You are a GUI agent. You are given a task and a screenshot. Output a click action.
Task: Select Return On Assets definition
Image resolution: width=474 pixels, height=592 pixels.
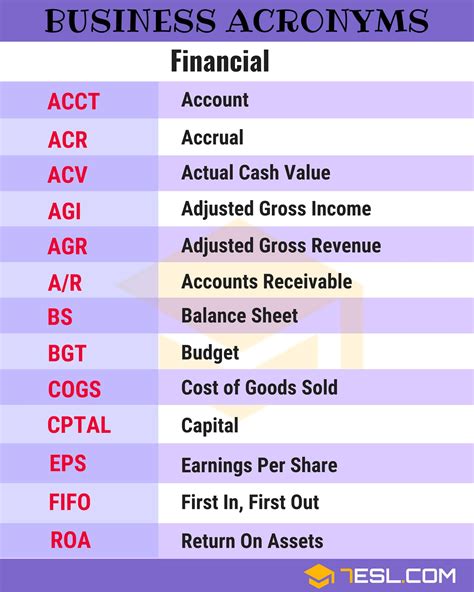pyautogui.click(x=252, y=541)
